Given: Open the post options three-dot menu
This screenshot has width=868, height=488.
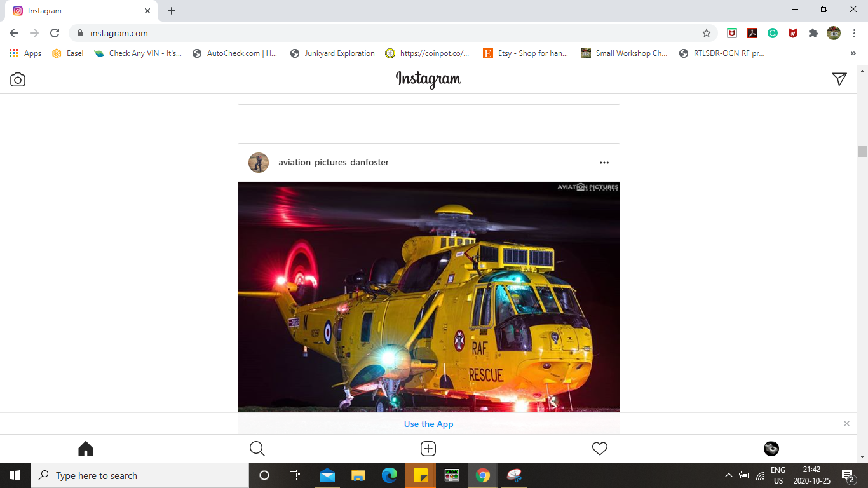Looking at the screenshot, I should [x=604, y=163].
